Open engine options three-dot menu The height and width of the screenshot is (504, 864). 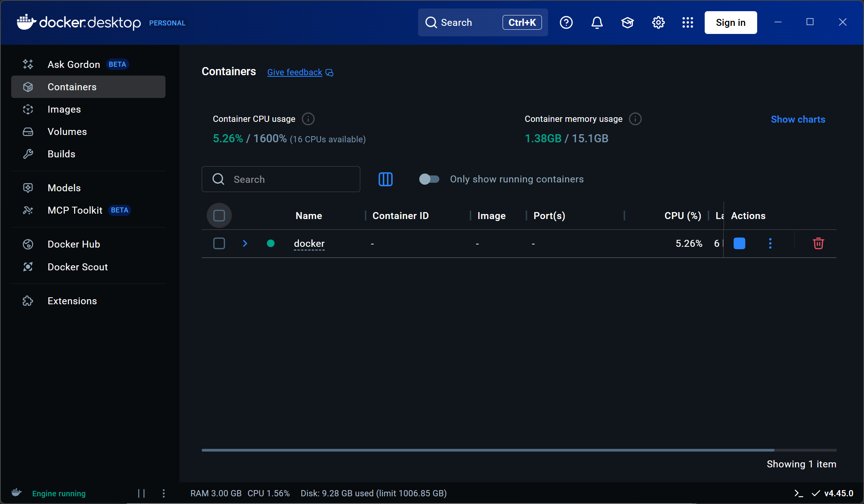point(164,493)
